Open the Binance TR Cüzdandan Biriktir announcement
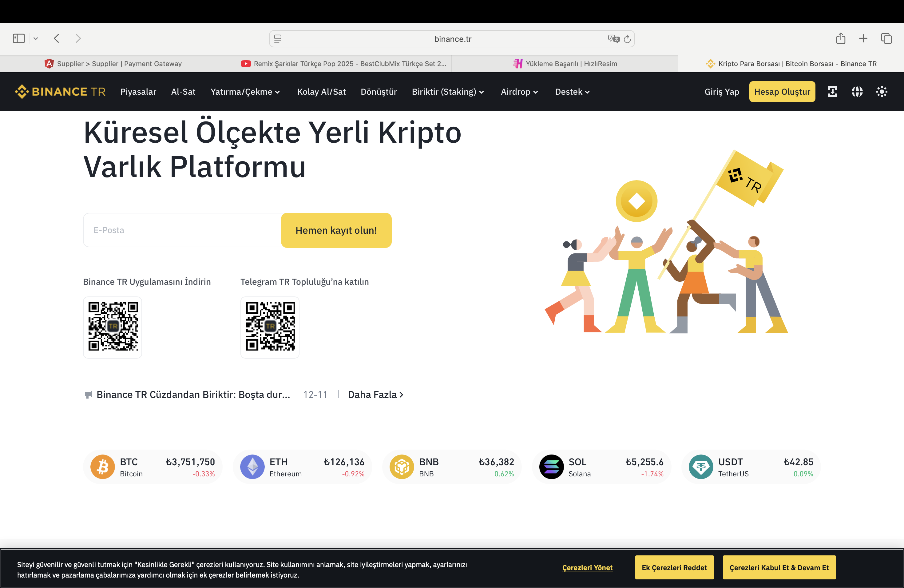This screenshot has height=588, width=904. point(193,395)
